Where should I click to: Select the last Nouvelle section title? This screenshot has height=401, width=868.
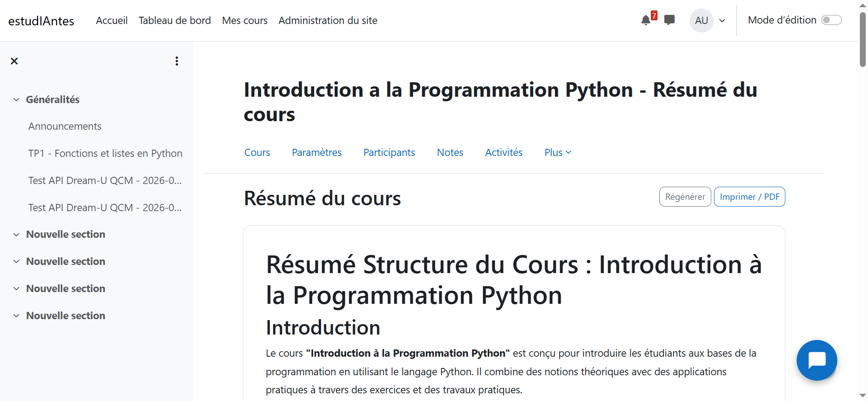[x=65, y=316]
